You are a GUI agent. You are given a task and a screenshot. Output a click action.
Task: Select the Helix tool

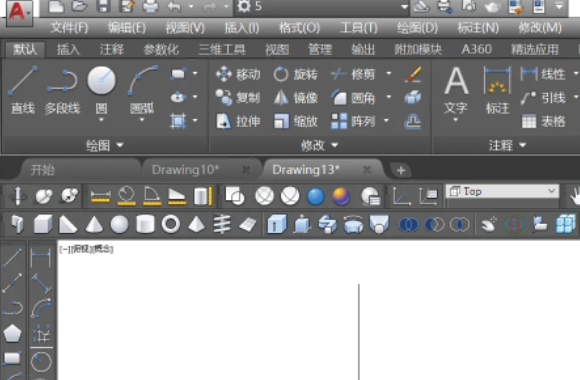(222, 224)
